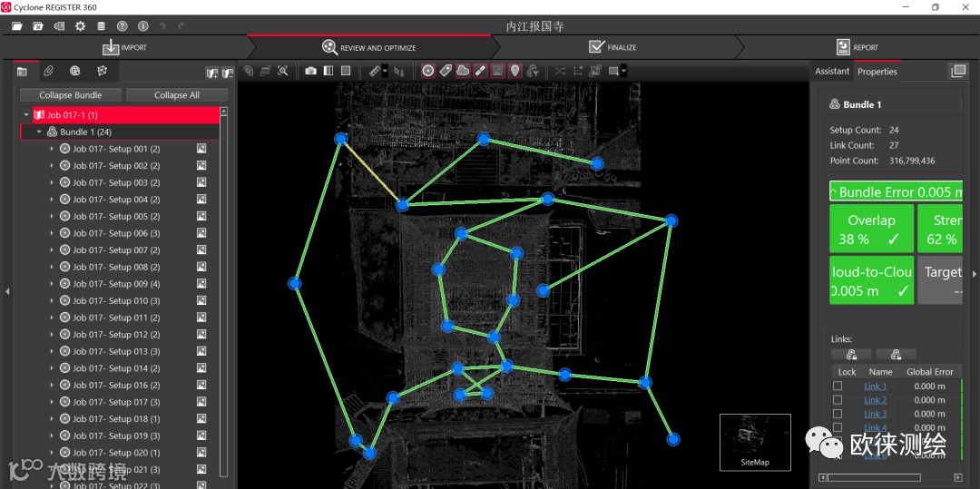
Task: Open the info icon in top bar
Action: point(143,26)
